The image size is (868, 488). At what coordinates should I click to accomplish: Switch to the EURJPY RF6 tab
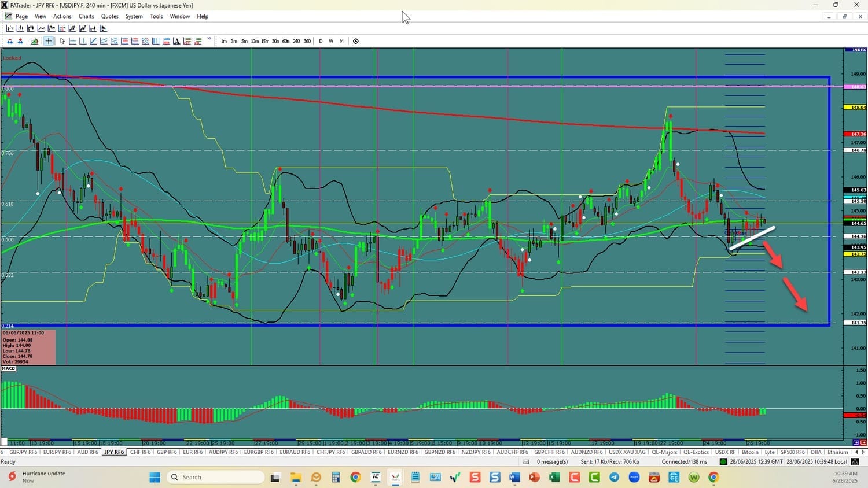coord(57,452)
